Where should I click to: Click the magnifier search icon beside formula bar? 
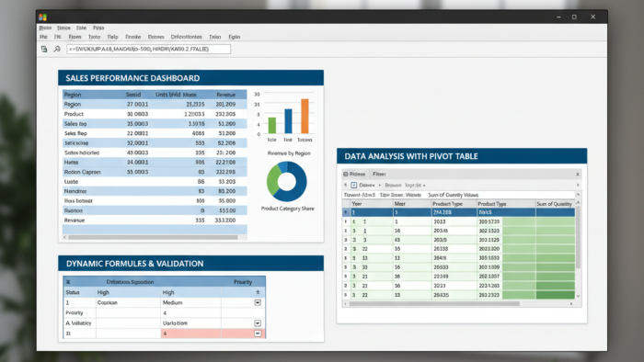pos(57,50)
